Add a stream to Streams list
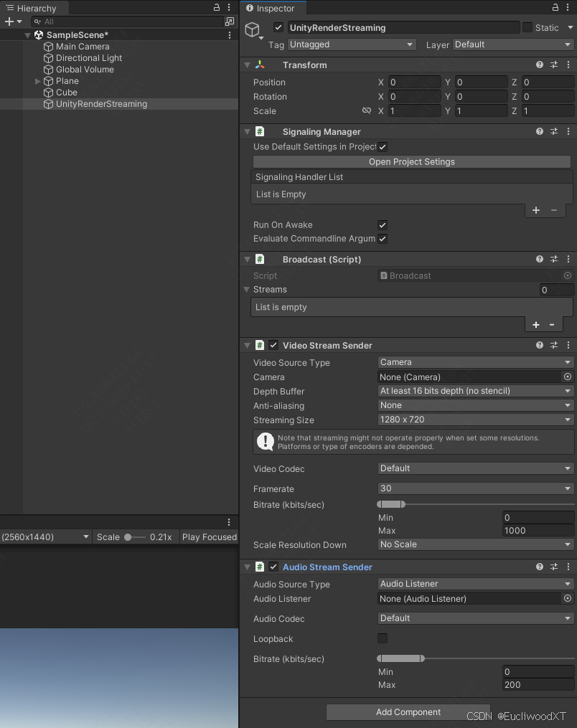This screenshot has width=577, height=728. point(535,324)
